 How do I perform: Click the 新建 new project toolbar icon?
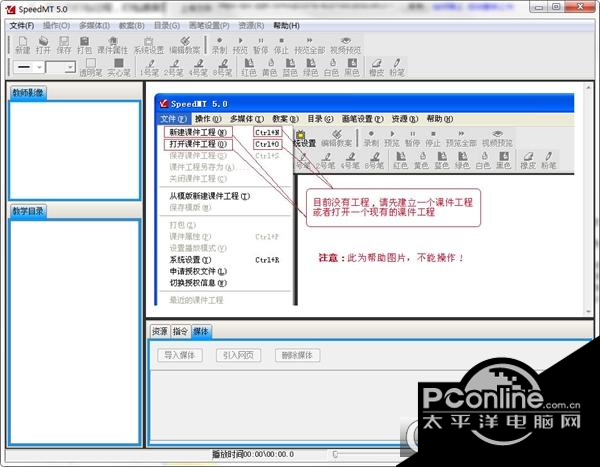coord(23,45)
